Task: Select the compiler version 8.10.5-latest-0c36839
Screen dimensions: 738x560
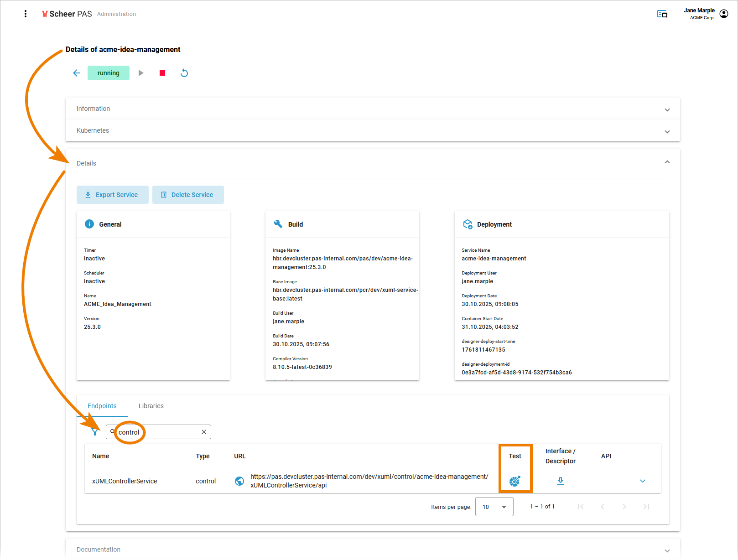Action: click(x=302, y=367)
